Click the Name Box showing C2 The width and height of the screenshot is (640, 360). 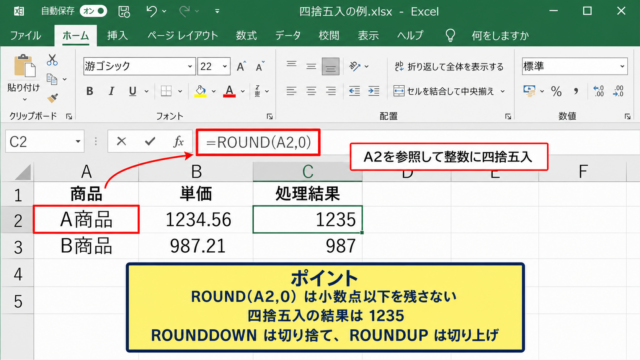click(44, 142)
